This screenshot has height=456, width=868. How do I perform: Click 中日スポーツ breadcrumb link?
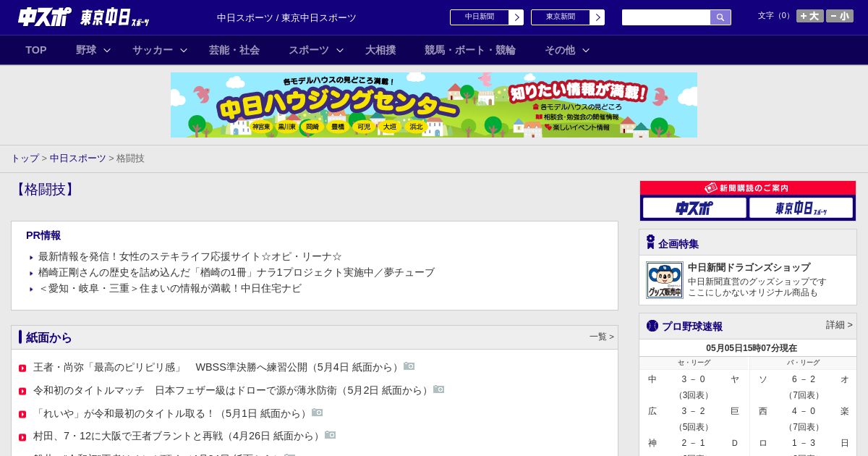click(x=78, y=158)
